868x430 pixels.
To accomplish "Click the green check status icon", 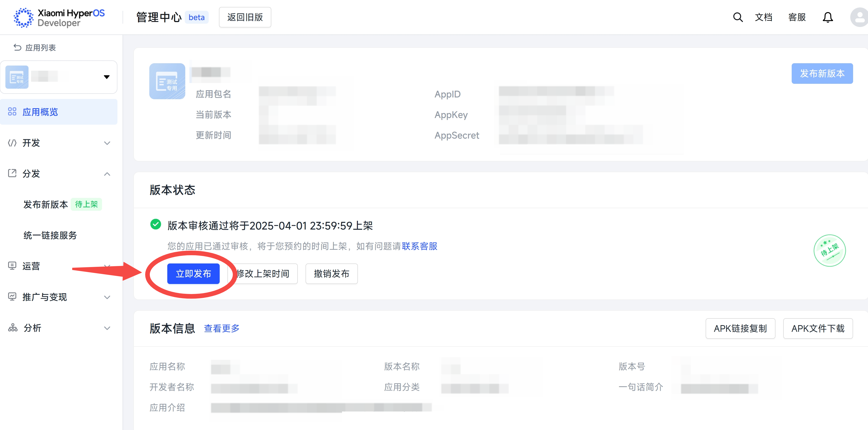I will [155, 224].
